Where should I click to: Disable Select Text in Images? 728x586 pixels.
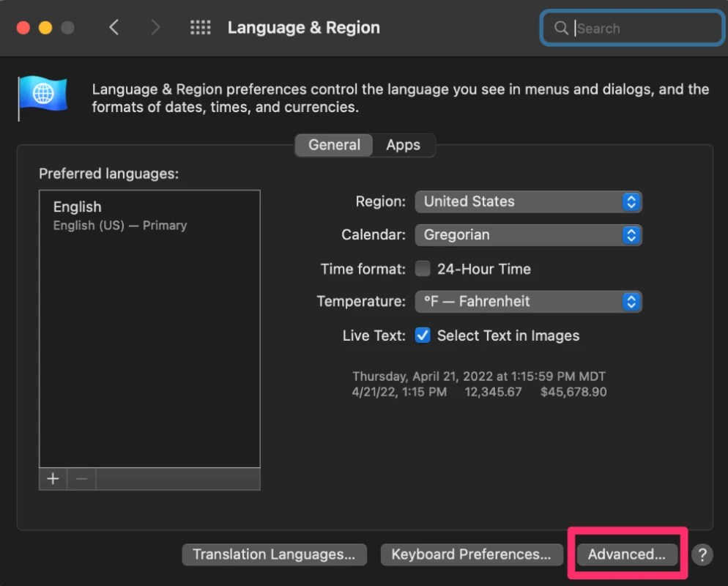click(423, 335)
